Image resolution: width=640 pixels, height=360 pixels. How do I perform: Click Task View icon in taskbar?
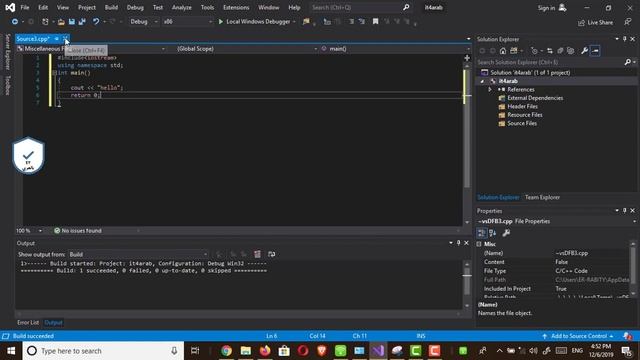pos(195,351)
